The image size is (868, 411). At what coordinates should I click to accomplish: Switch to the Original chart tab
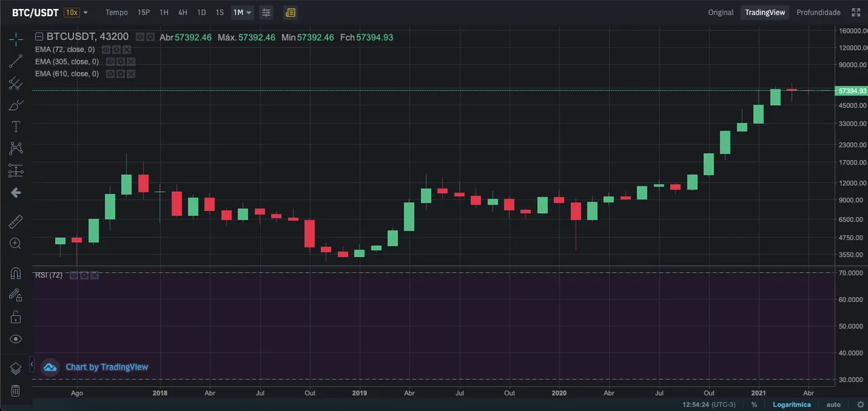(721, 12)
